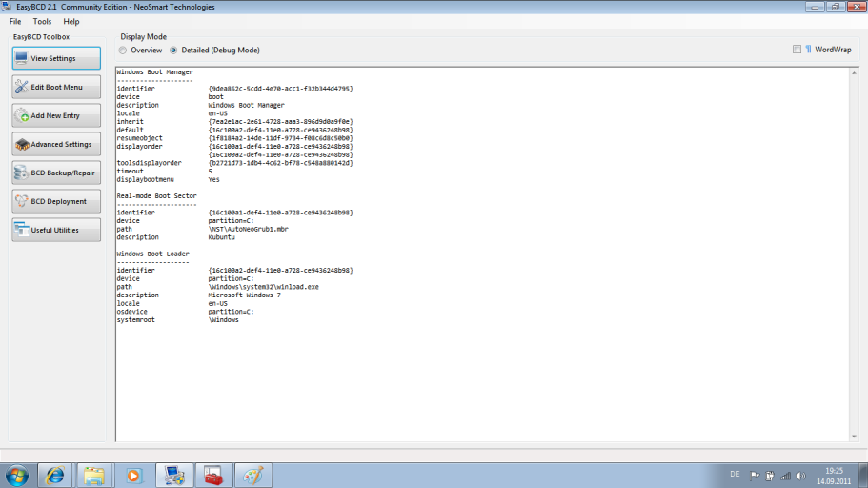The height and width of the screenshot is (488, 868).
Task: Open the Help menu
Action: (71, 22)
